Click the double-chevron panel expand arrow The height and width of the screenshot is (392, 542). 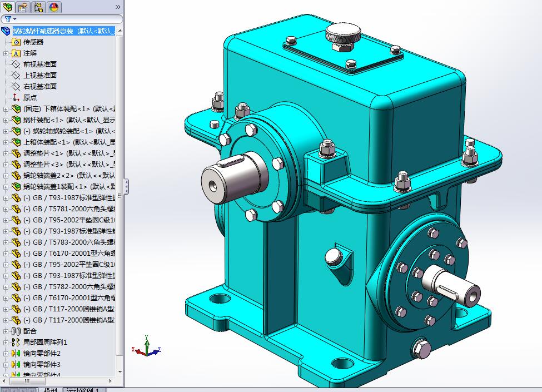coord(118,7)
